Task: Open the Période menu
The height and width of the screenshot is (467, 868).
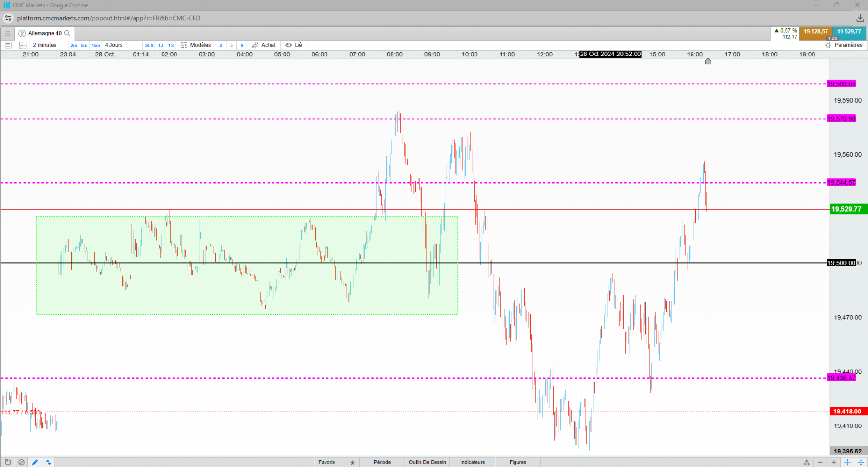Action: click(382, 462)
